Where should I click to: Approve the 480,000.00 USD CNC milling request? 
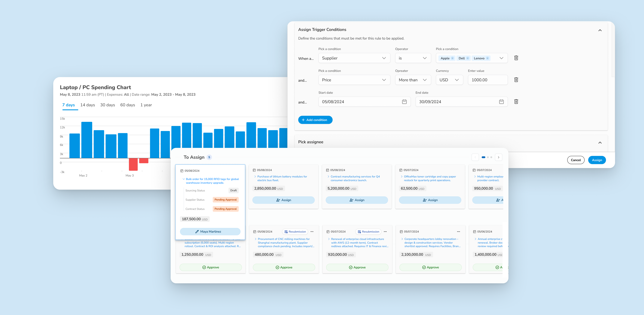[x=284, y=267]
